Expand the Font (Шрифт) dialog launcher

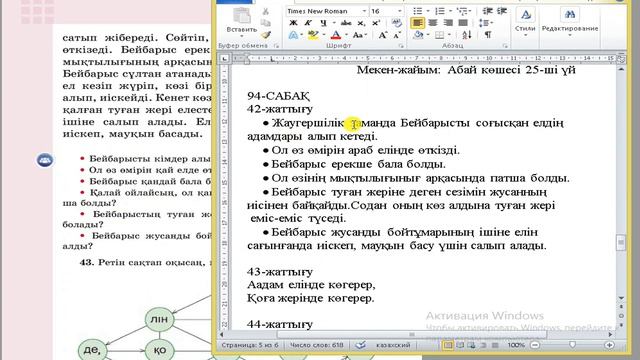coord(401,46)
